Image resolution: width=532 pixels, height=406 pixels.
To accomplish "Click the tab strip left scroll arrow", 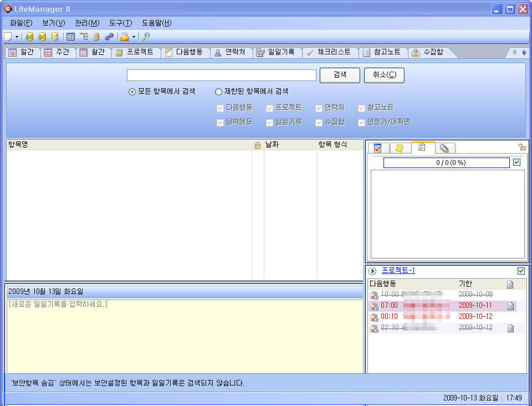I will [514, 52].
